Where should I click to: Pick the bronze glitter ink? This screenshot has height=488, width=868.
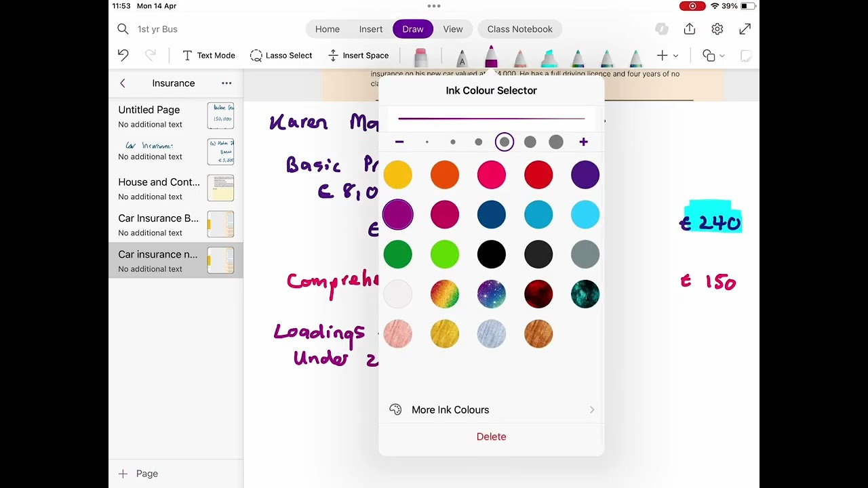pyautogui.click(x=538, y=333)
